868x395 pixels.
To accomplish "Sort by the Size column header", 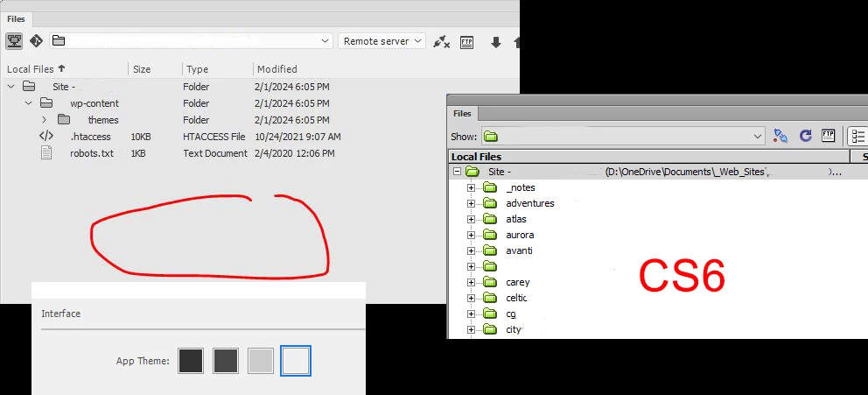I will [142, 69].
